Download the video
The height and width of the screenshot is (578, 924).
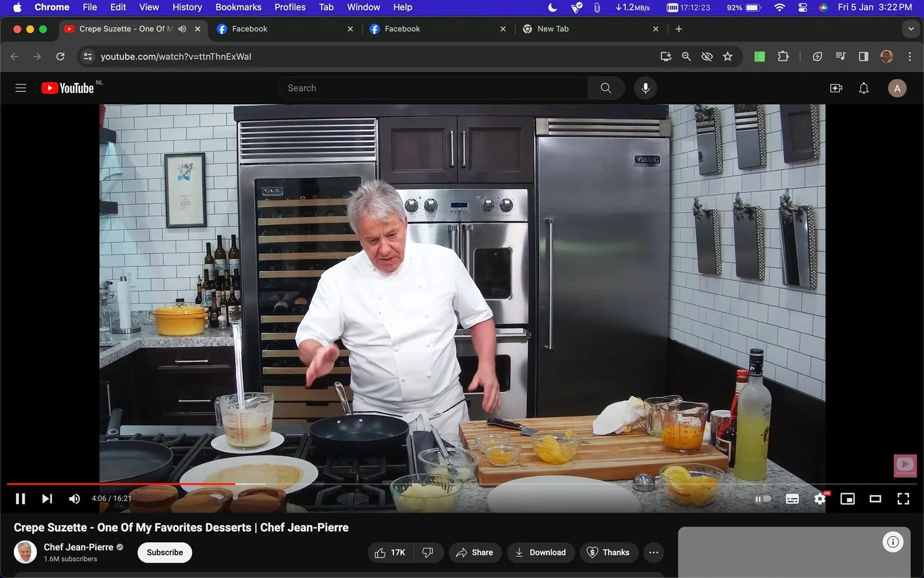click(x=541, y=552)
